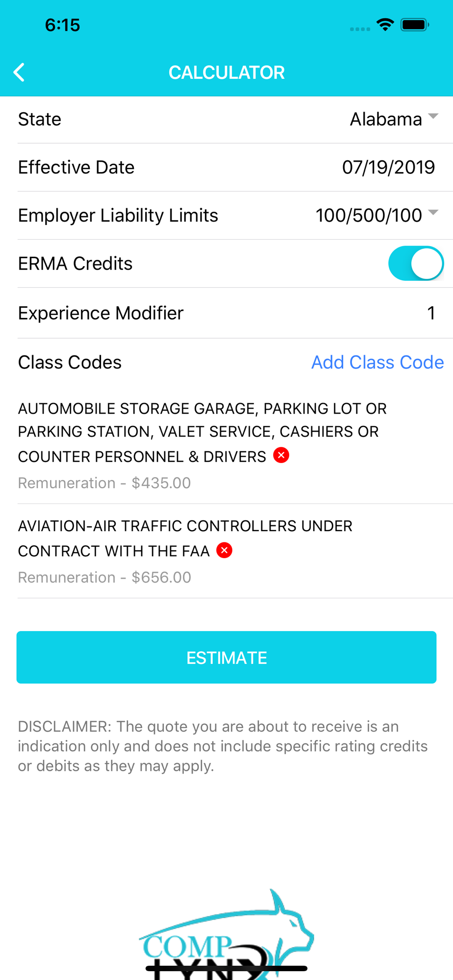Expand the Employer Liability Limits dropdown arrow

433,213
